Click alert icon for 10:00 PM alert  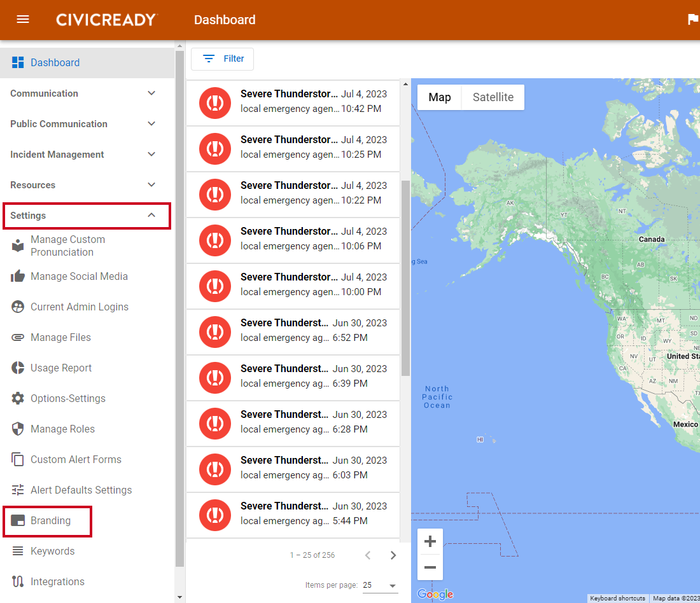pos(215,286)
